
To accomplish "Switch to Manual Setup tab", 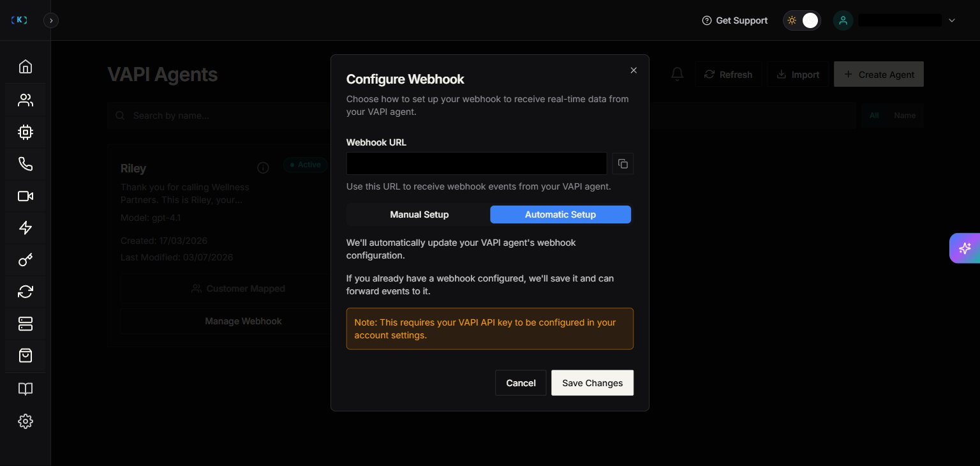I will point(419,214).
